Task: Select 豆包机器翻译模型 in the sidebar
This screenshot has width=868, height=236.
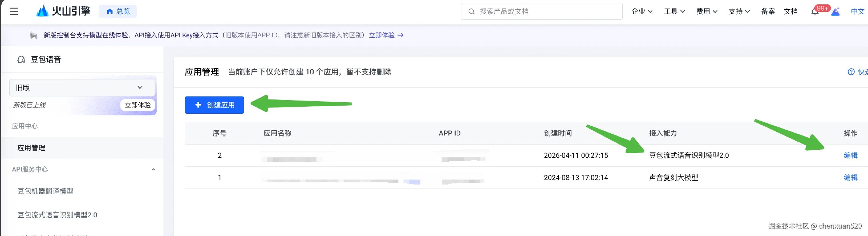Action: coord(45,191)
